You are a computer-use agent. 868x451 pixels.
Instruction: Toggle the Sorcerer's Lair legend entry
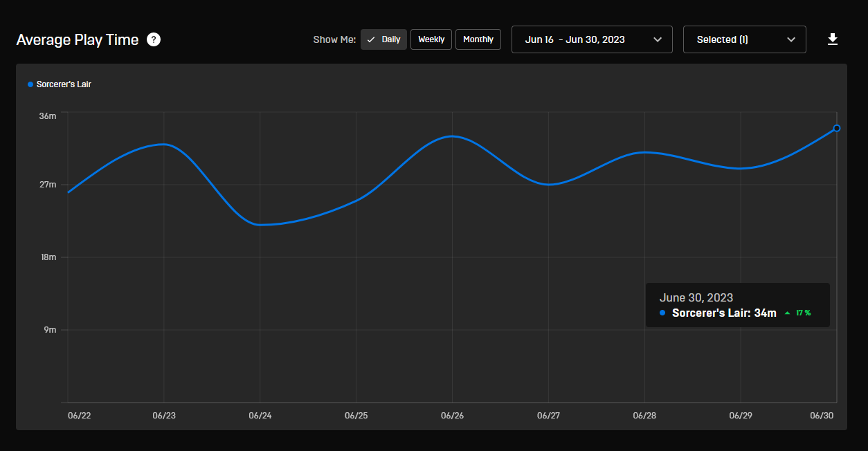pos(60,84)
